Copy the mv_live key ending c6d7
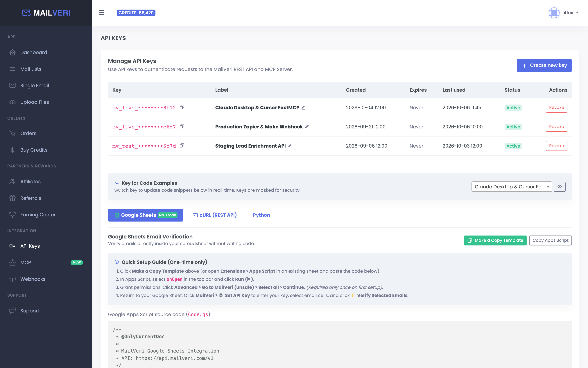Screen dimensions: 588x368 tap(182, 126)
